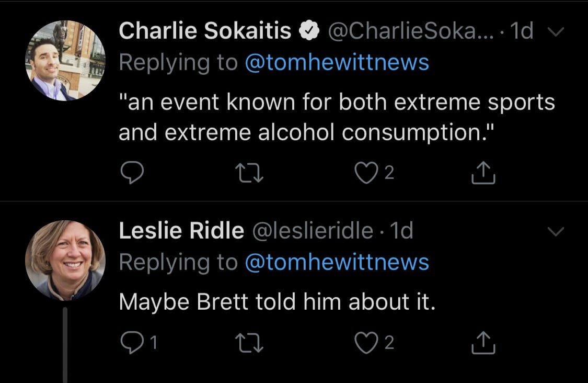Like Charlie Sokaitis's tweet
The height and width of the screenshot is (383, 588).
pos(366,173)
